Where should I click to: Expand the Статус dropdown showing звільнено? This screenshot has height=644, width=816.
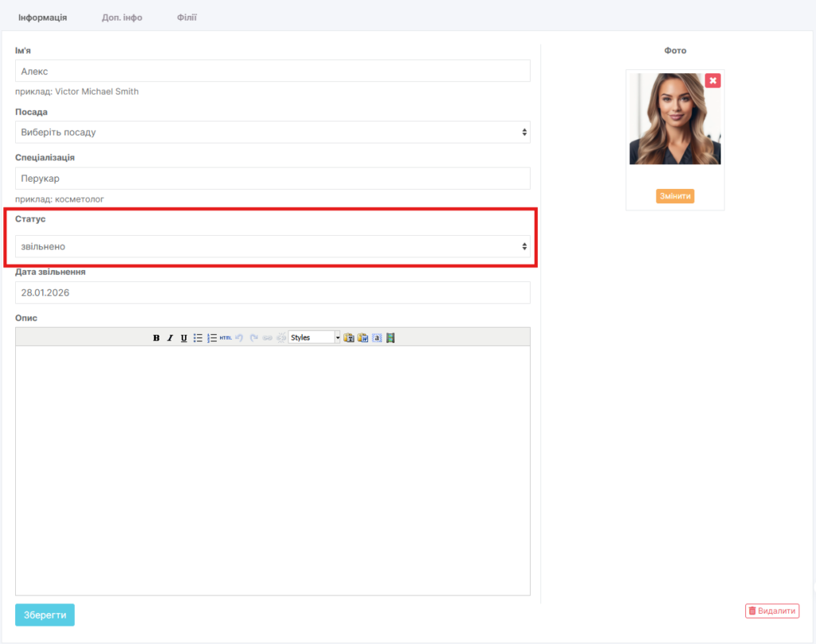tap(273, 246)
